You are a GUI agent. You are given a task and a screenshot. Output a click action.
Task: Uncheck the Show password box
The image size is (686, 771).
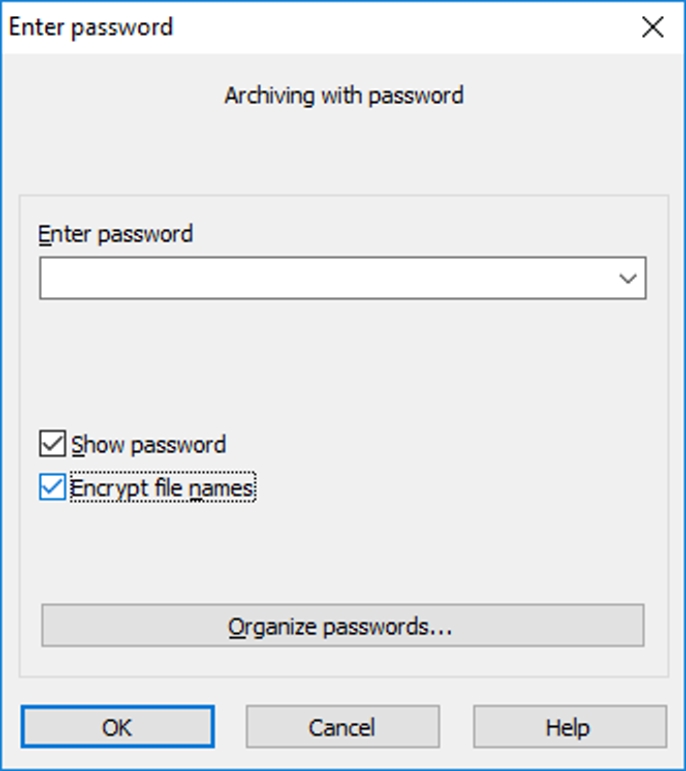point(52,444)
